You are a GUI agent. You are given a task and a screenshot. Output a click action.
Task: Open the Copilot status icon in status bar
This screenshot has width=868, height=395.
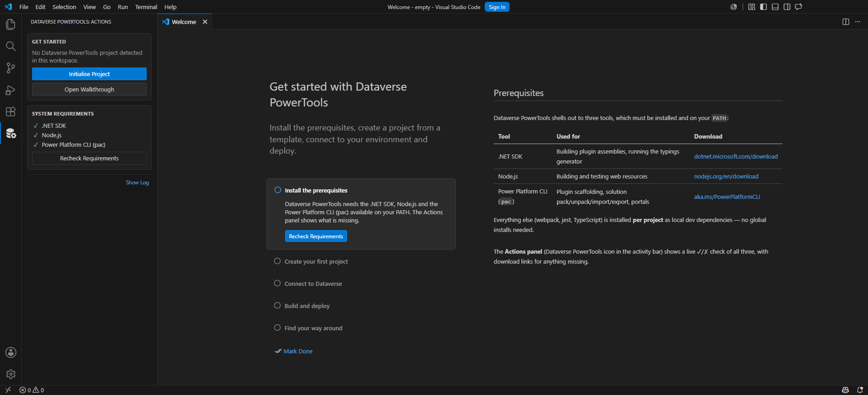point(845,390)
